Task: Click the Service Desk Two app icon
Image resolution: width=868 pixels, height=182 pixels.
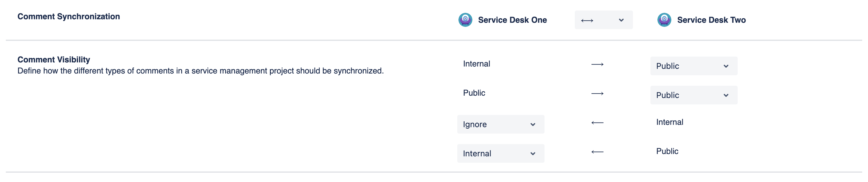Action: pos(664,20)
